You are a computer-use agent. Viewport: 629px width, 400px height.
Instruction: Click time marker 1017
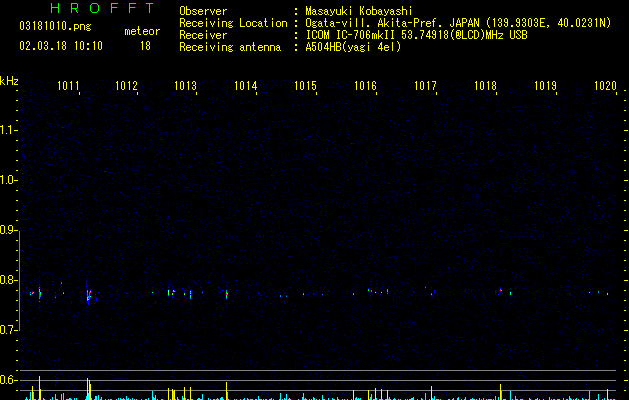tap(425, 86)
